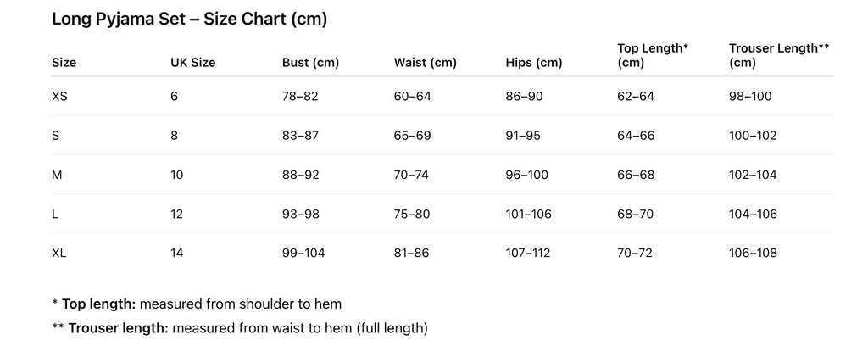Viewport: 868px width, 357px height.
Task: Select the 'Trouser length' footnote text
Action: (239, 327)
